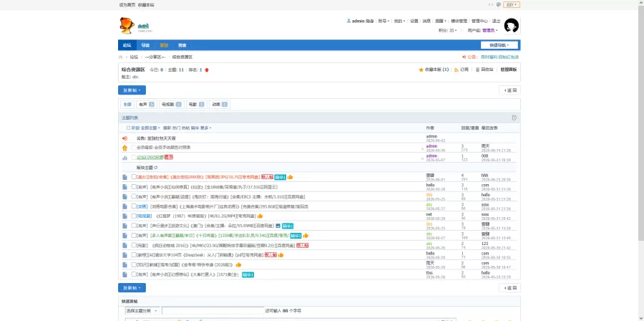Click the thread list header right icon
Image resolution: width=644 pixels, height=321 pixels.
[x=514, y=118]
